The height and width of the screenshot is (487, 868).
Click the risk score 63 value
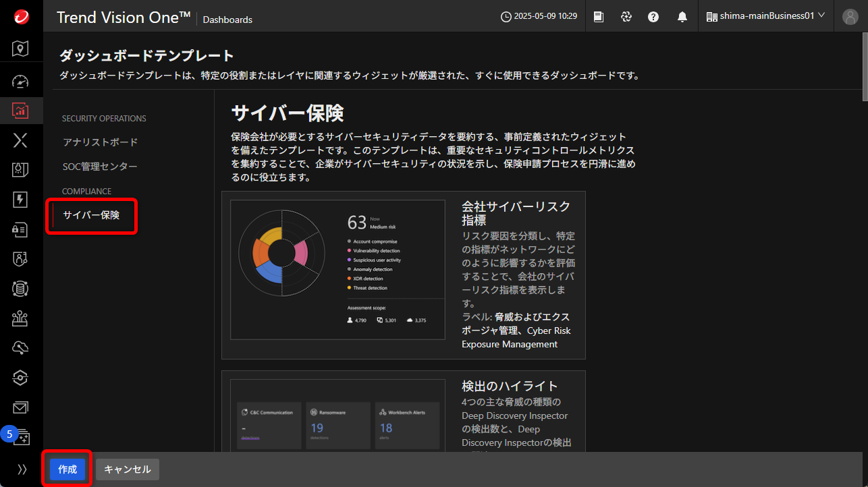coord(356,223)
